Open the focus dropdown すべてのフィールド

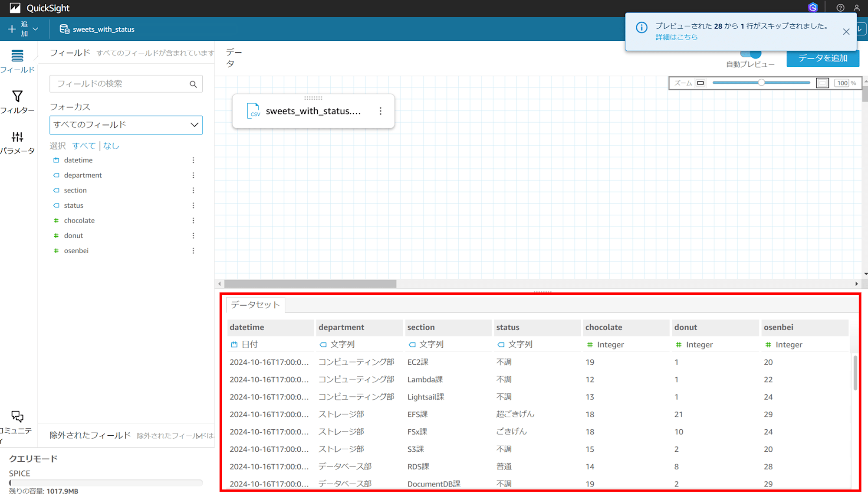coord(126,125)
